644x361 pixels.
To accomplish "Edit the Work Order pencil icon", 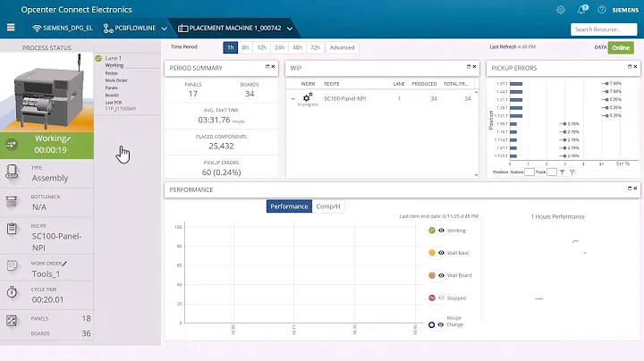I will pos(64,264).
